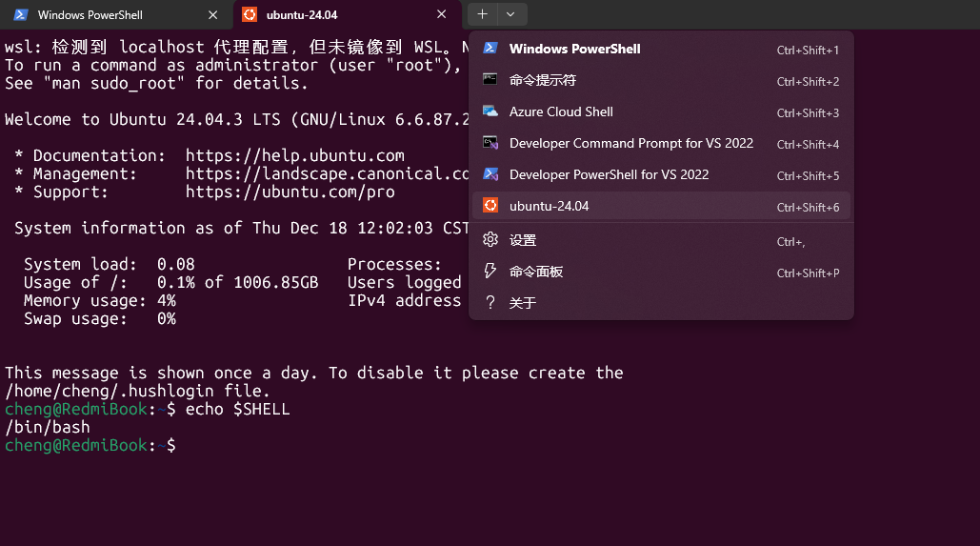
Task: Choose Developer PowerShell for VS 2022
Action: click(609, 174)
